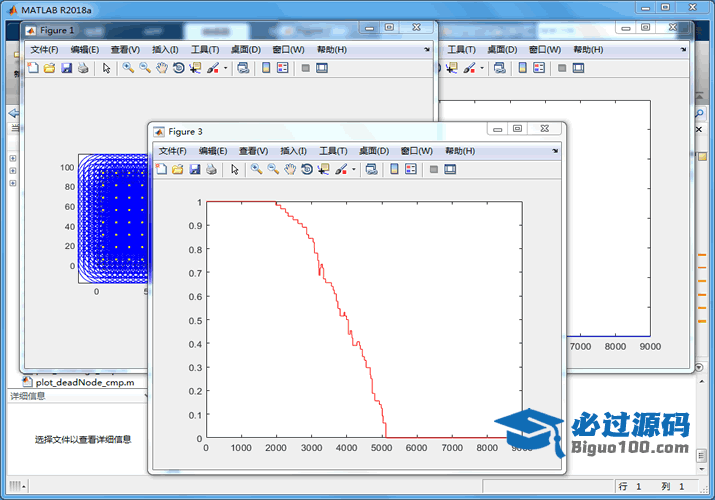Viewport: 715px width, 500px height.
Task: Click Link Plot icon in Figure 3
Action: click(x=371, y=170)
